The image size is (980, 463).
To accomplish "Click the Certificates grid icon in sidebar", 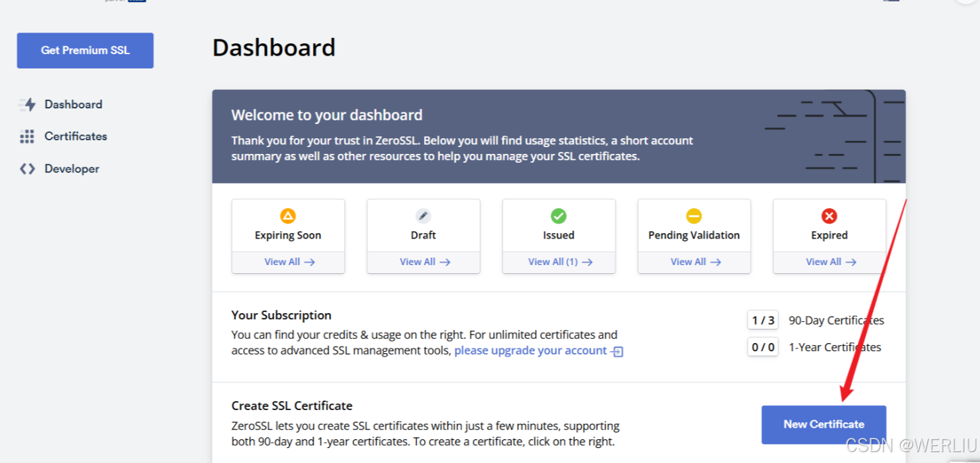I will 27,136.
